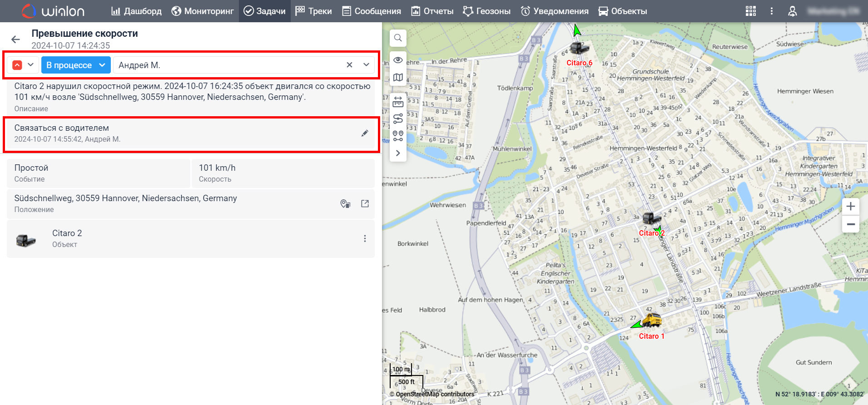868x405 pixels.
Task: Switch map layer with the map icon
Action: pyautogui.click(x=398, y=77)
